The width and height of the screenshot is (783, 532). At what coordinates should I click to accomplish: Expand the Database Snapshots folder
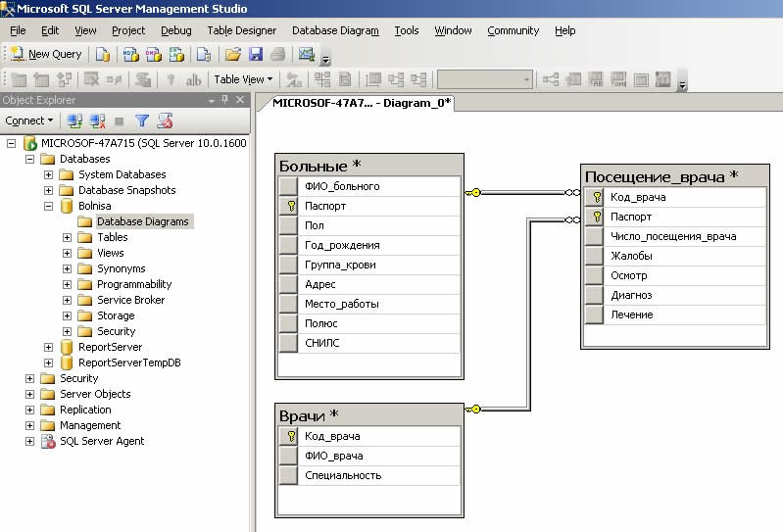[x=48, y=190]
